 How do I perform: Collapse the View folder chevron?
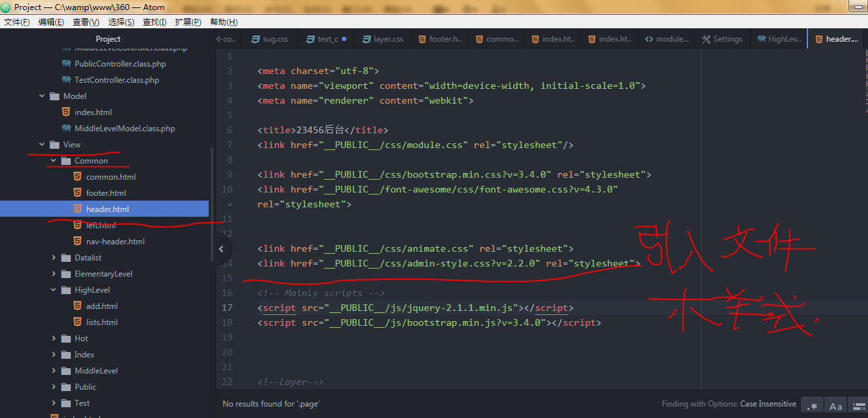[x=42, y=145]
